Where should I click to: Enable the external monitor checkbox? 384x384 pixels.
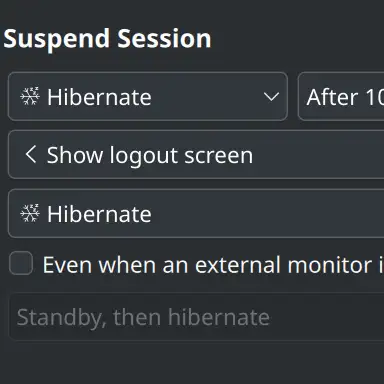[21, 263]
